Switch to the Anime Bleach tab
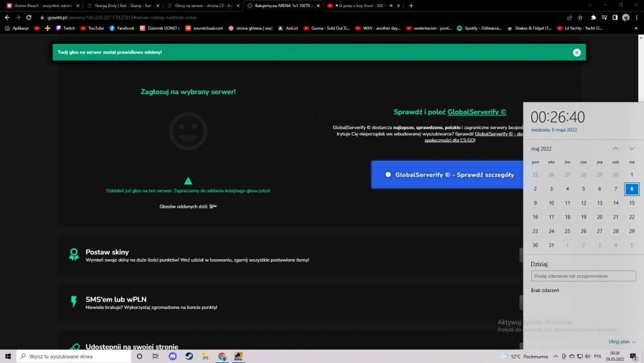This screenshot has width=644, height=363. pos(43,6)
